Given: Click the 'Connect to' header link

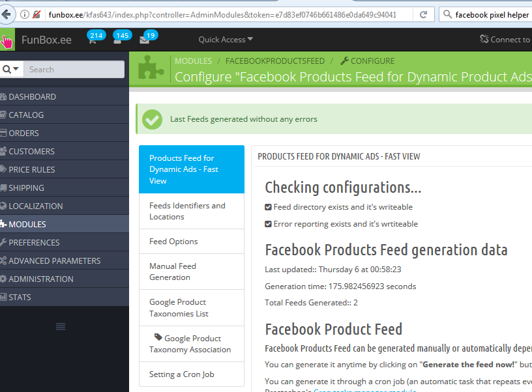Looking at the screenshot, I should coord(505,39).
